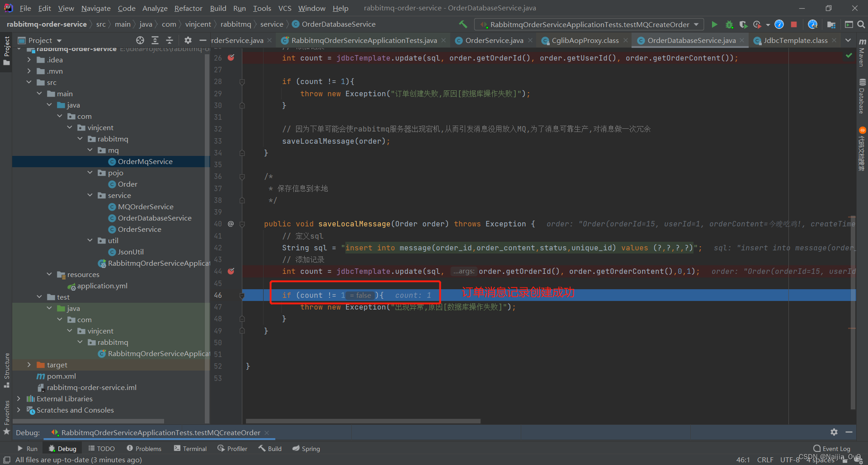
Task: Collapse the pojo package
Action: pyautogui.click(x=90, y=173)
